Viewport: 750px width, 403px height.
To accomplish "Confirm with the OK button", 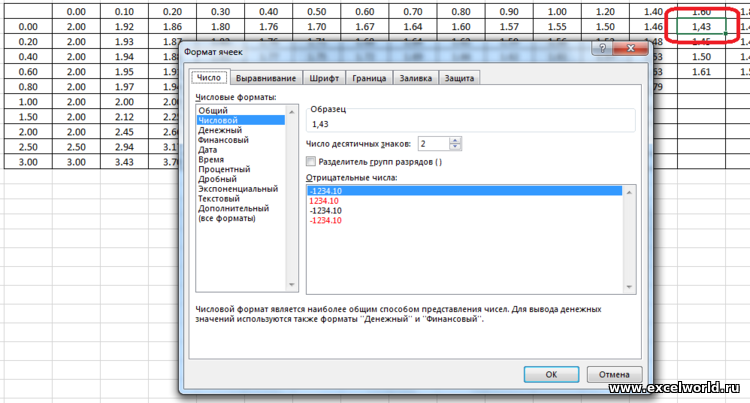I will (x=551, y=373).
